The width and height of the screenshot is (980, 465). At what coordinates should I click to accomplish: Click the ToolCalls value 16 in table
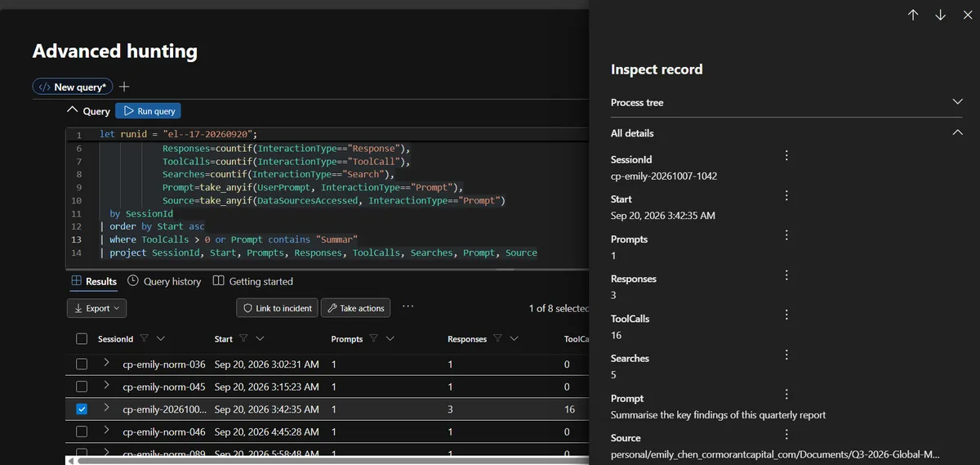(569, 409)
